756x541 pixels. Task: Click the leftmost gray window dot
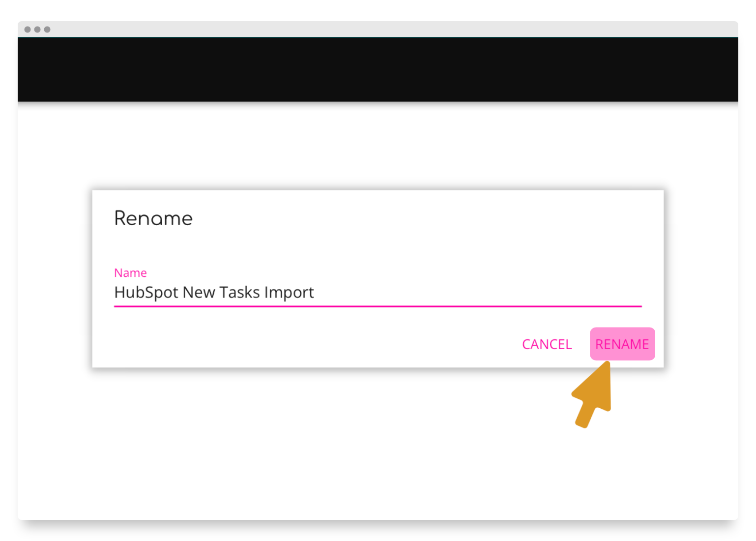(28, 29)
